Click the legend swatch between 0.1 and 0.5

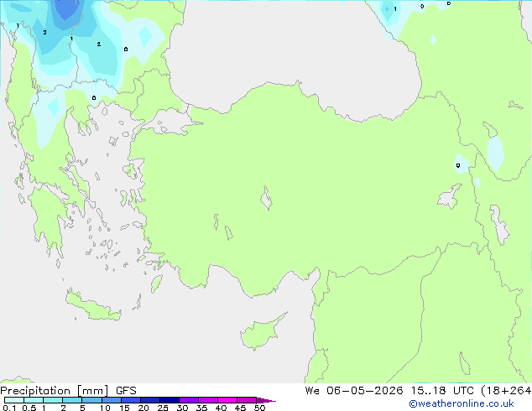coord(14,400)
